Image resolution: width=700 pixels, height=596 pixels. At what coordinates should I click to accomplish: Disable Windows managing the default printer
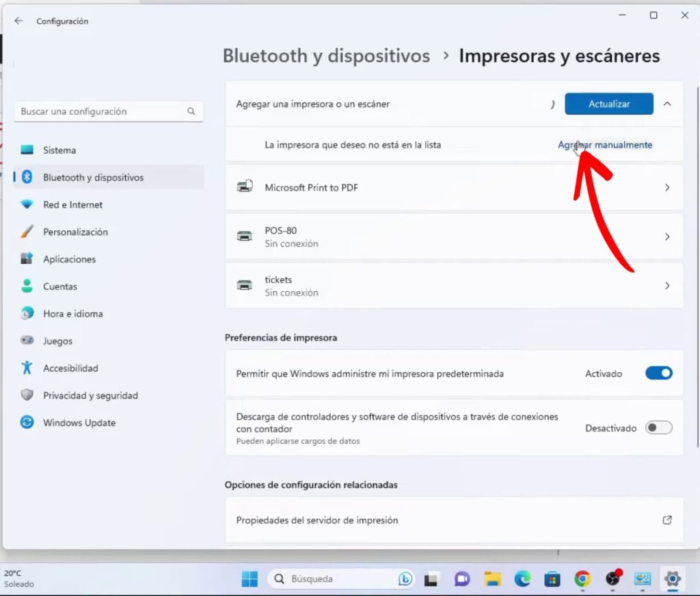click(658, 372)
